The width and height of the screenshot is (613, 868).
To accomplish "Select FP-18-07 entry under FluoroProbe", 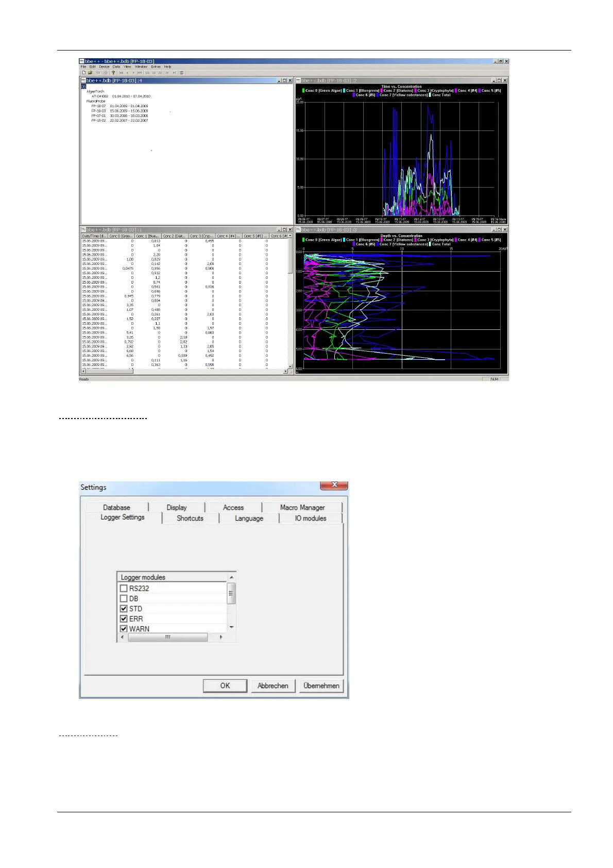I will (x=98, y=106).
